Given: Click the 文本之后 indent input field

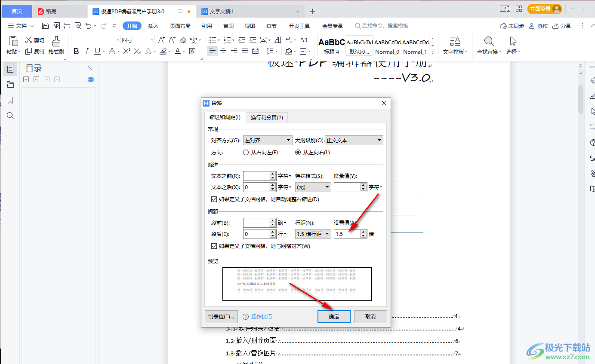Looking at the screenshot, I should pyautogui.click(x=256, y=187).
